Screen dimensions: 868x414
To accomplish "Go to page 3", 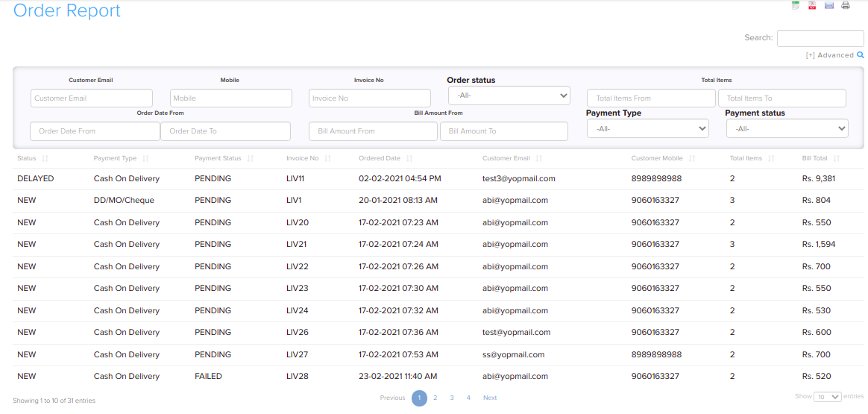I will (x=452, y=398).
